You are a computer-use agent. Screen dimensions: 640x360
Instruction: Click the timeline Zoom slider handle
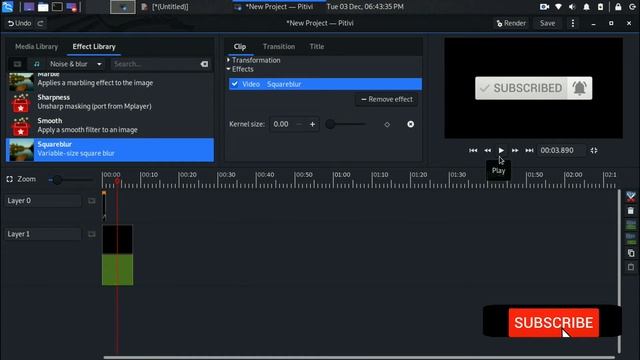coord(57,180)
